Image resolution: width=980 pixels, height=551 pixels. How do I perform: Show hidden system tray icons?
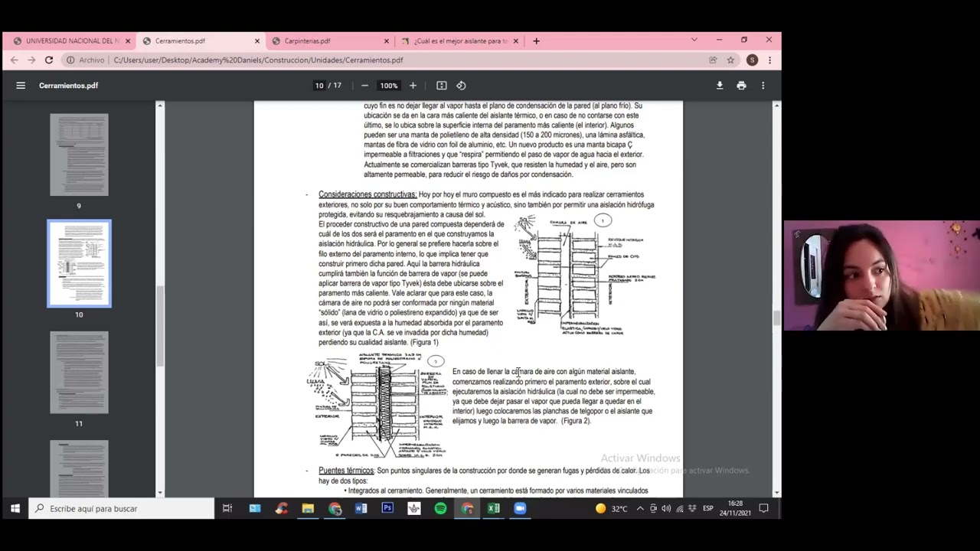[x=640, y=508]
